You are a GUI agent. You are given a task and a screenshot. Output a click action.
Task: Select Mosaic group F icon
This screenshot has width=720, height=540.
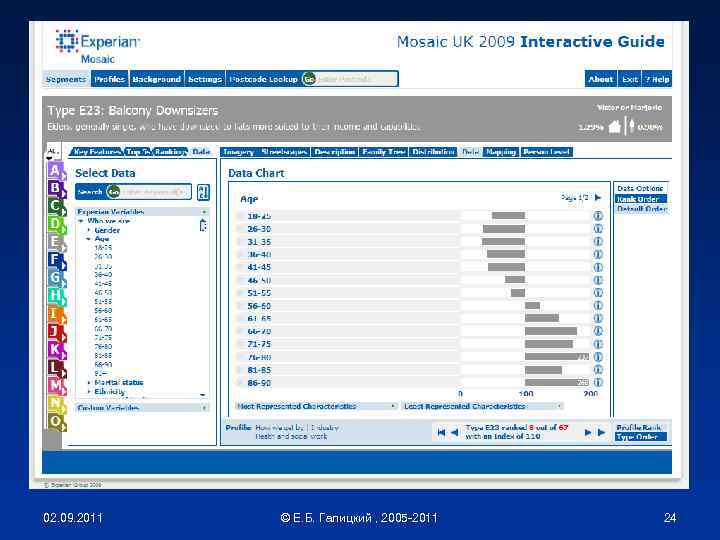[56, 260]
